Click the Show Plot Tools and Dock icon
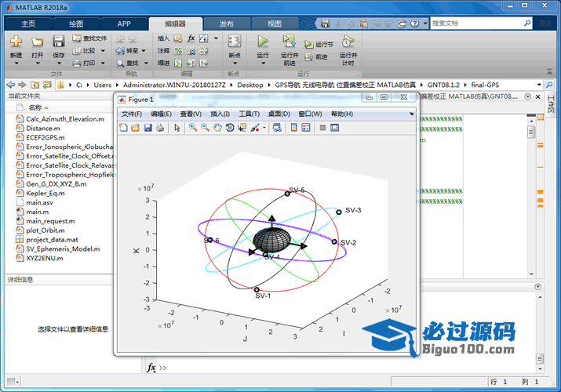The width and height of the screenshot is (561, 392). 335,128
